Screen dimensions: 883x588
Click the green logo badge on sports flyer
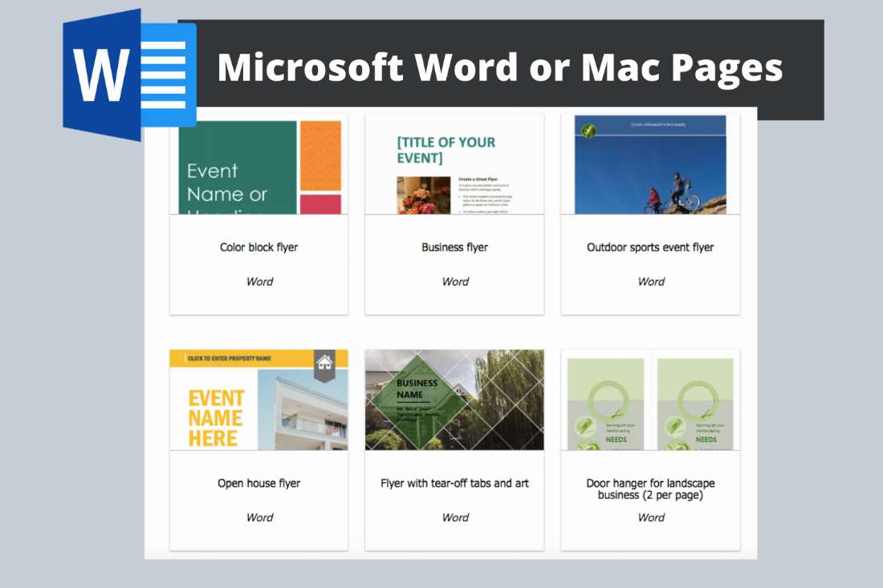point(588,131)
